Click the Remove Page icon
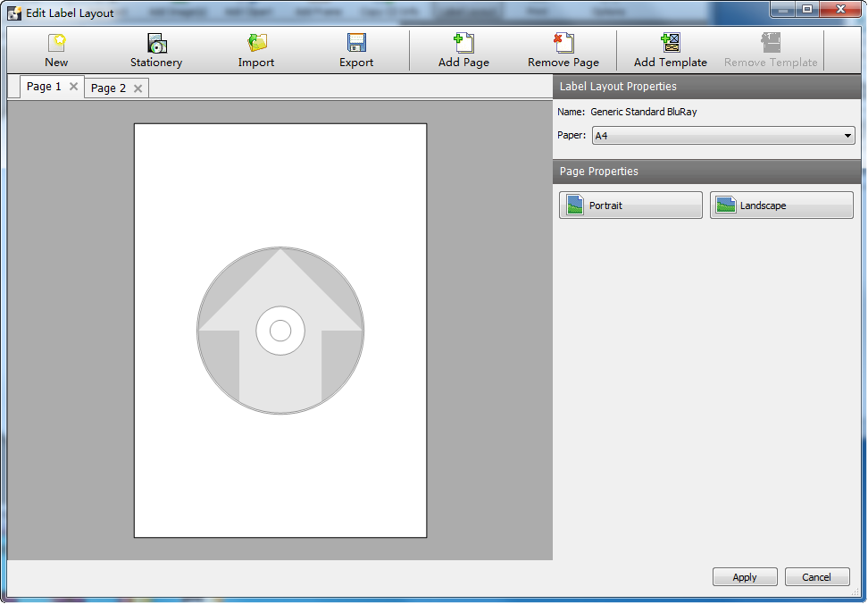This screenshot has width=868, height=604. click(563, 43)
